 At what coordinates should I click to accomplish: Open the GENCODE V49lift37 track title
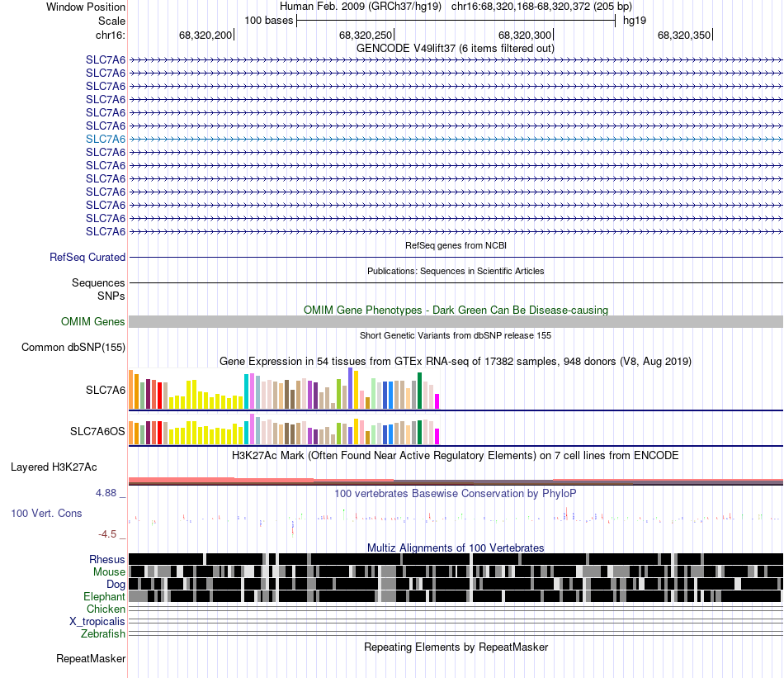(455, 49)
